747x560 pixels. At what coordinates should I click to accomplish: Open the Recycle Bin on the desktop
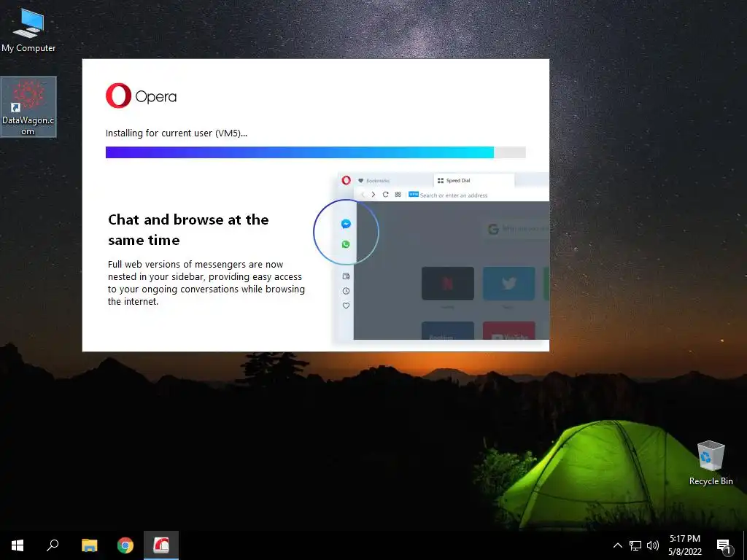click(x=711, y=463)
